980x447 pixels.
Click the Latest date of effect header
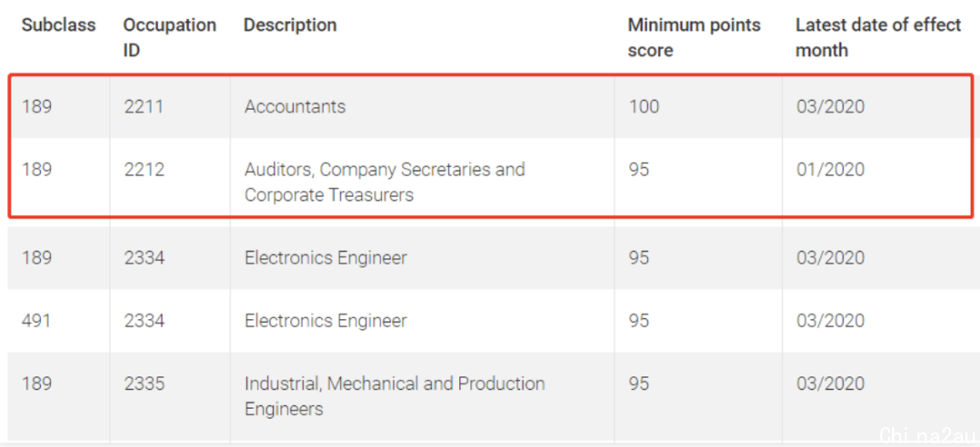[x=878, y=37]
